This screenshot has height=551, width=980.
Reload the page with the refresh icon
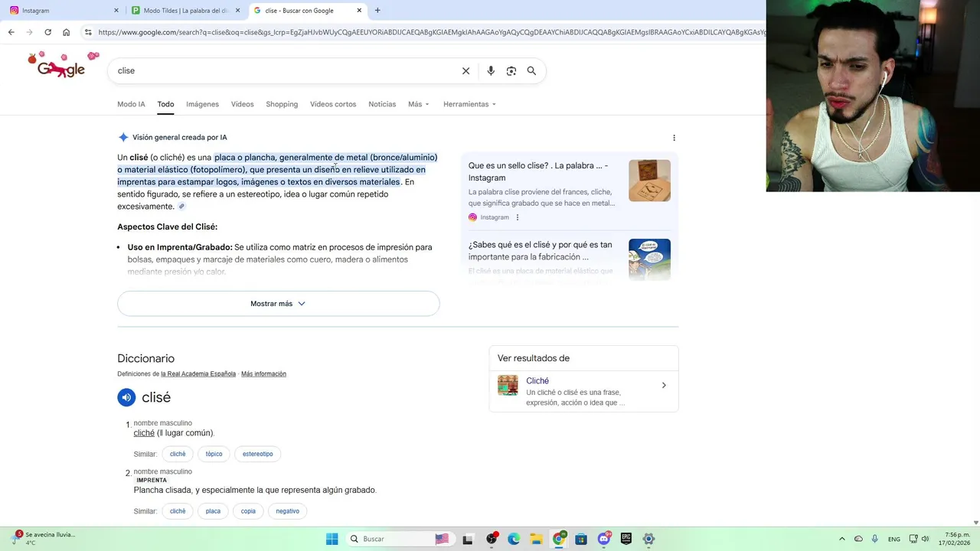47,32
